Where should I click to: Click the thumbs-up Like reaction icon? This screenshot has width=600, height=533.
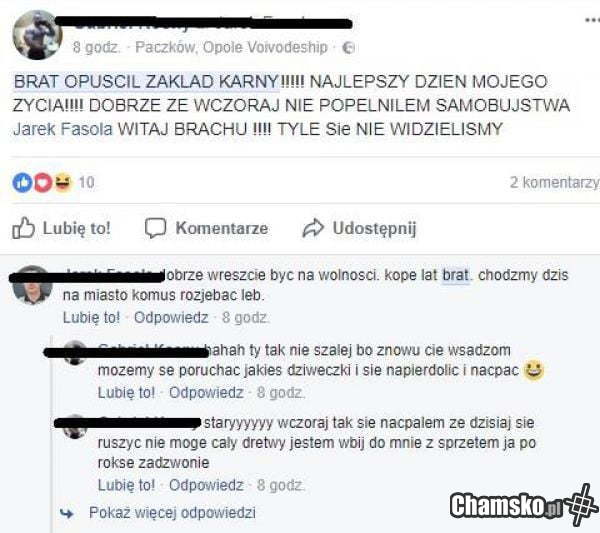click(x=22, y=183)
